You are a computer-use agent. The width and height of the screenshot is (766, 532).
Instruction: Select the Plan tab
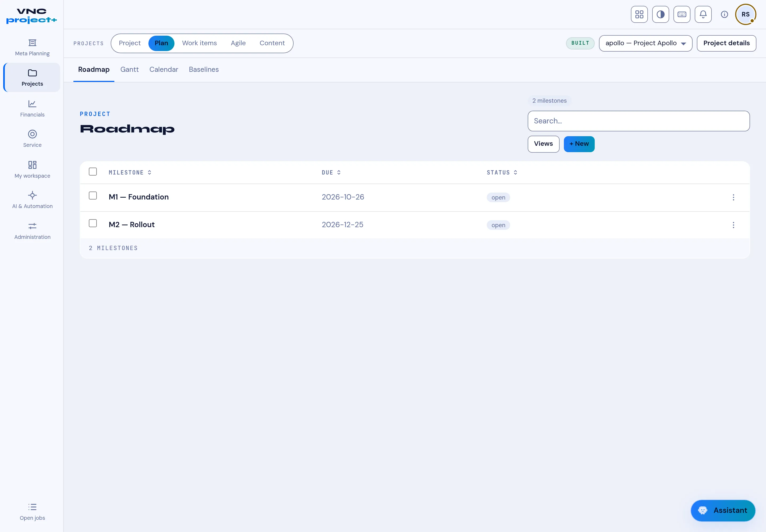[x=161, y=43]
